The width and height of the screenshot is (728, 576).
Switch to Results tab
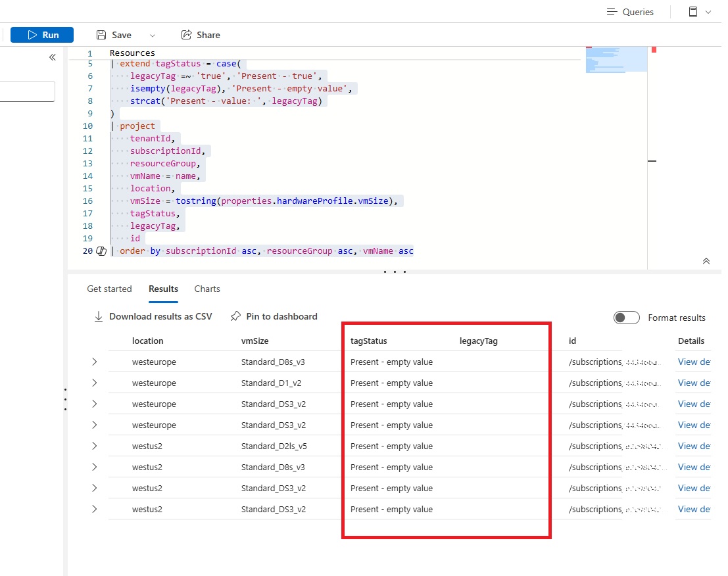point(164,289)
